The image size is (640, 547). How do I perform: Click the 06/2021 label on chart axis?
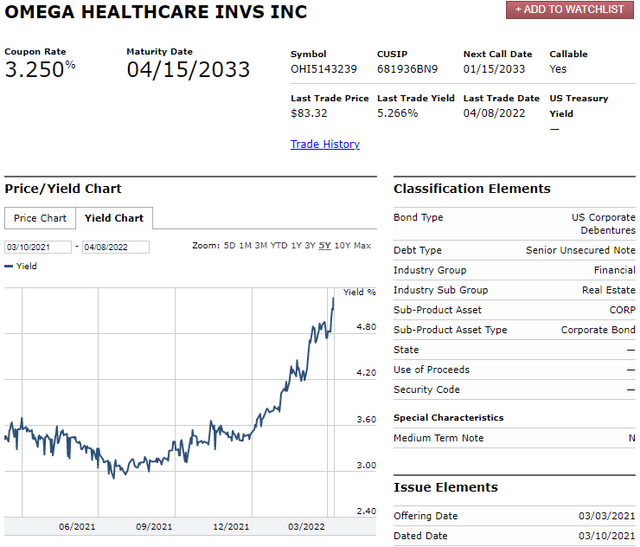click(77, 527)
